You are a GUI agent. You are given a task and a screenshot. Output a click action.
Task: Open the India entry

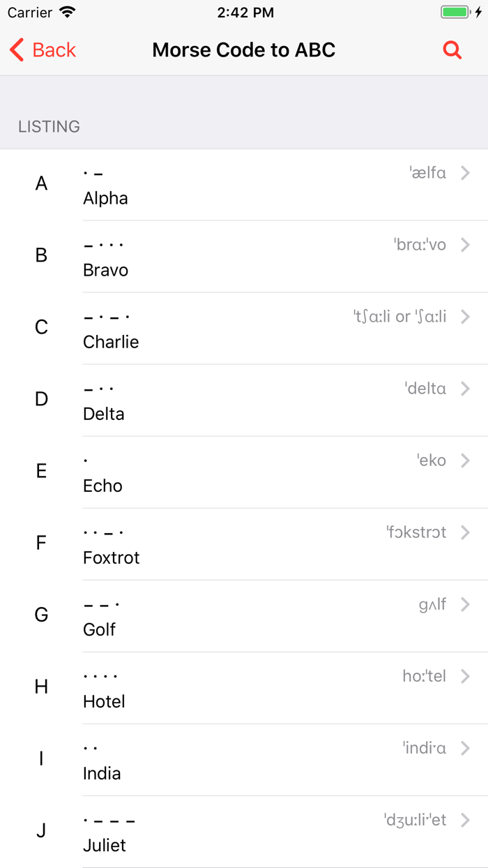pos(244,760)
